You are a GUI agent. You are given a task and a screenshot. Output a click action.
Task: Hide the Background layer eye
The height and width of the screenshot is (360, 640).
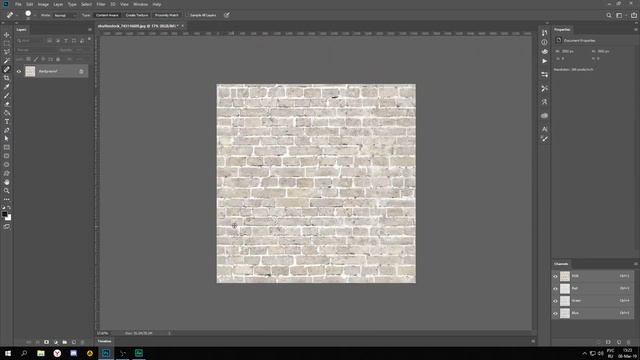click(x=19, y=71)
